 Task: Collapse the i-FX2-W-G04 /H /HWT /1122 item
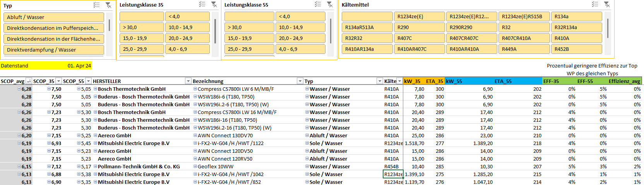point(195,143)
